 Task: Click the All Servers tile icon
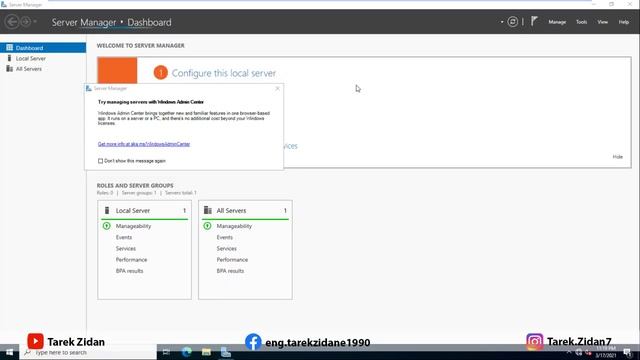point(208,210)
